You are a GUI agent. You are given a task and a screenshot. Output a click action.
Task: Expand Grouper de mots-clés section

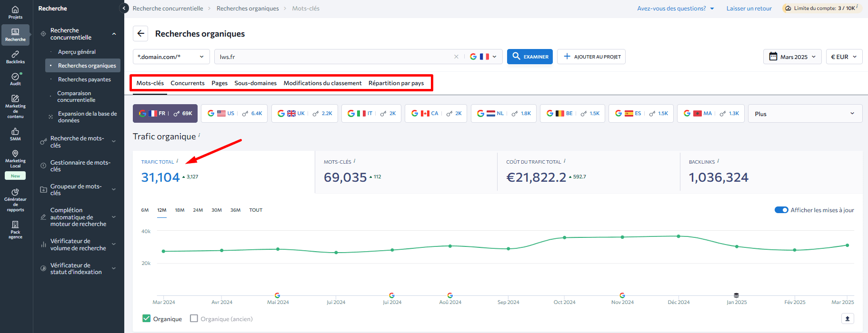pyautogui.click(x=114, y=189)
